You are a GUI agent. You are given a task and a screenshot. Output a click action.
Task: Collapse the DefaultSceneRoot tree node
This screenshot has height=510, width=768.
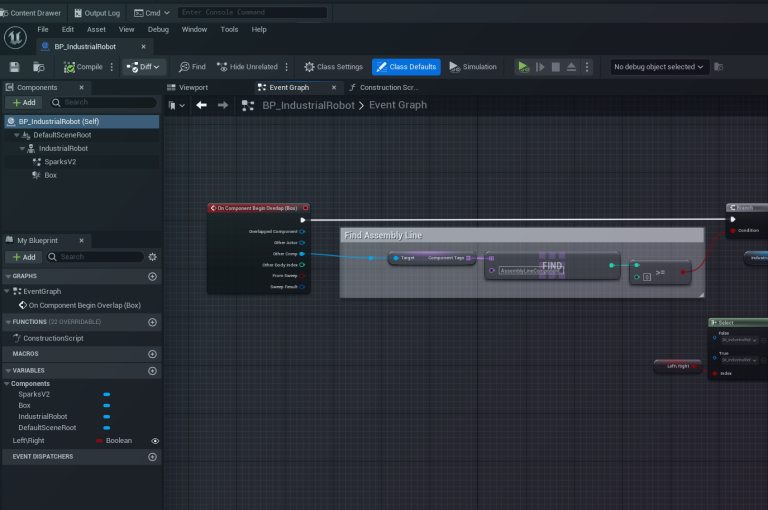pos(17,135)
